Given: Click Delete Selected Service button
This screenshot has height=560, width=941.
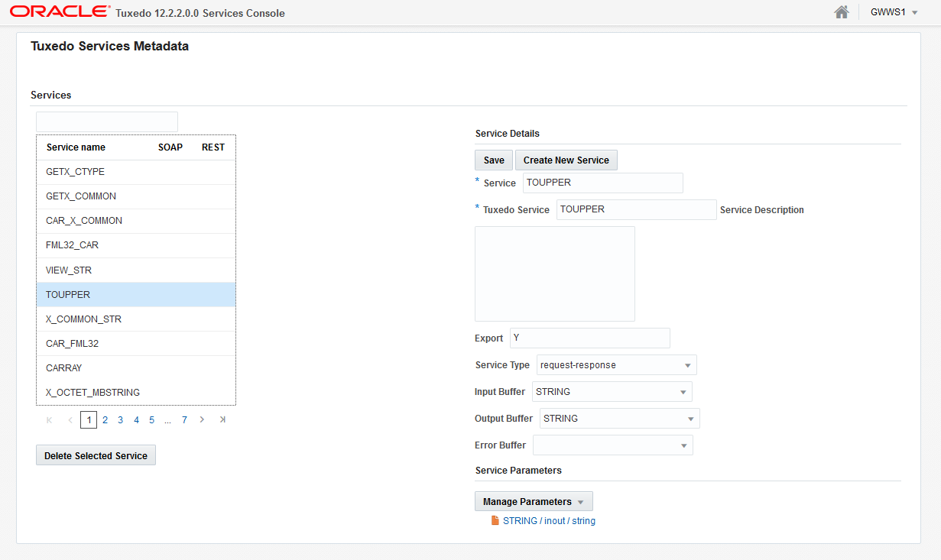Looking at the screenshot, I should 96,455.
